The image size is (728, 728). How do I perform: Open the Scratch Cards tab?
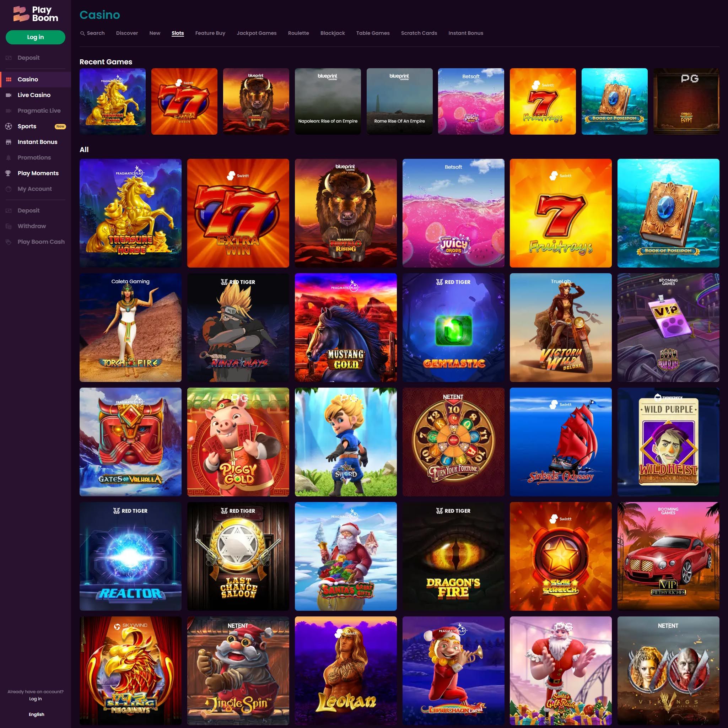(x=419, y=33)
